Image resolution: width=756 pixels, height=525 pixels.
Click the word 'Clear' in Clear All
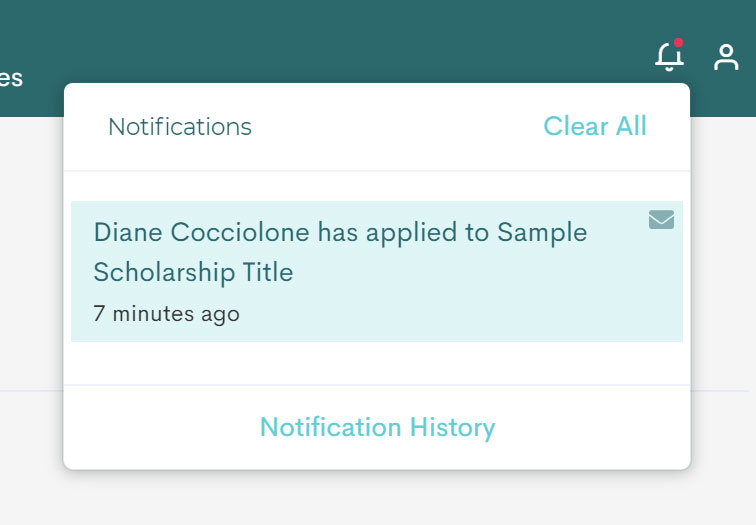tap(576, 126)
